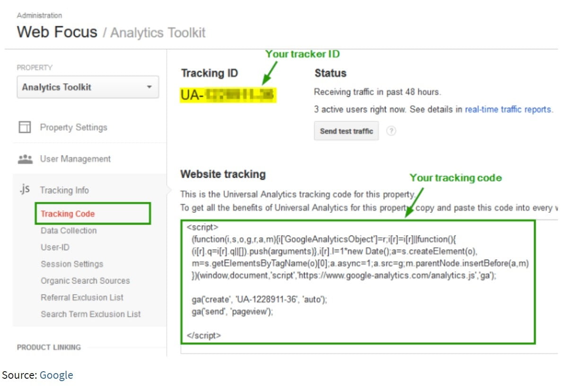Open the Analytics Toolkit property dropdown
Image resolution: width=561 pixels, height=392 pixels.
(88, 87)
